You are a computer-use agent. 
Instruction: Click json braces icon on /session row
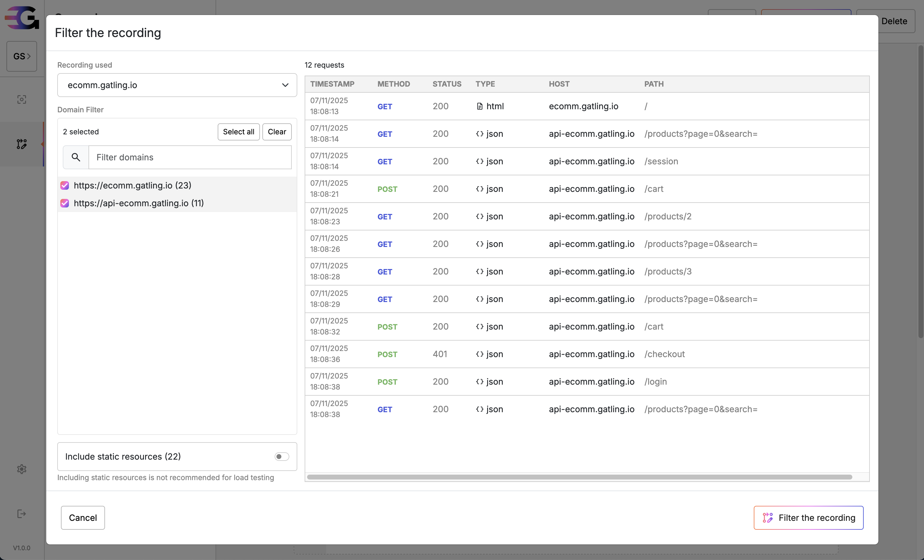479,162
